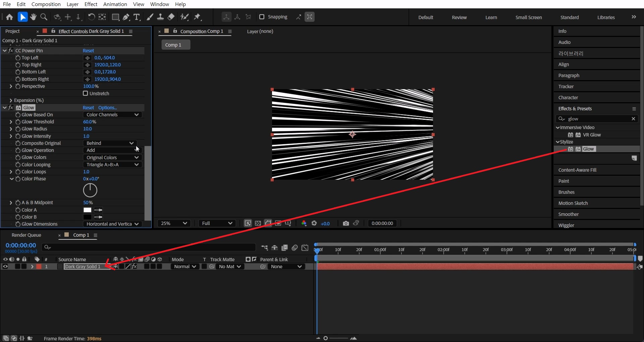Viewport: 644px width, 342px height.
Task: Toggle the layer effects fx switch in timeline
Action: (x=134, y=267)
